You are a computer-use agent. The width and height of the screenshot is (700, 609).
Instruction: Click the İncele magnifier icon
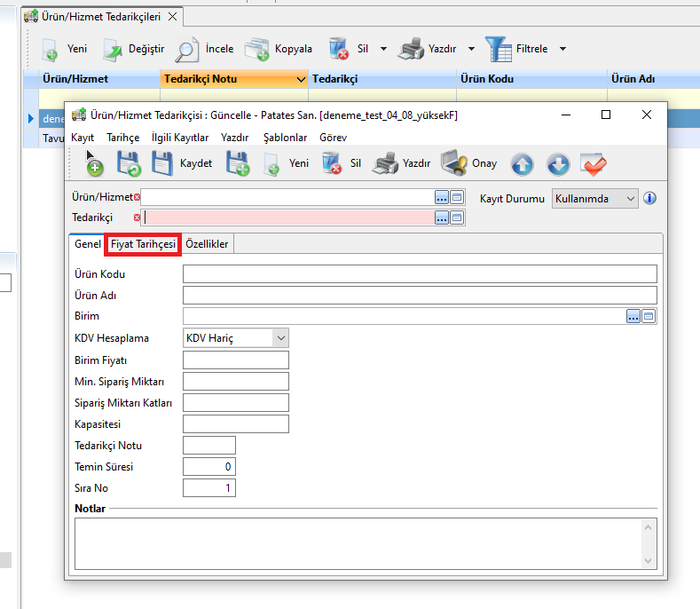187,49
